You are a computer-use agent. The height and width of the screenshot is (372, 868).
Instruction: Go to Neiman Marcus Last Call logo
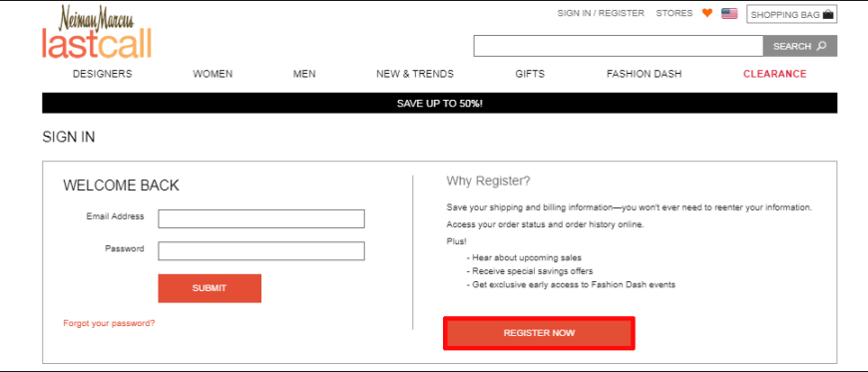97,32
